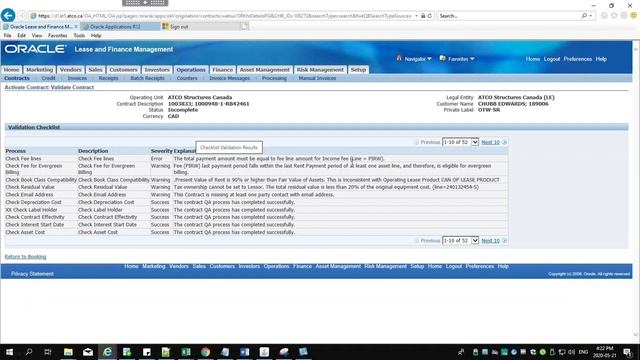Open File Explorer from the taskbar
Viewport: 640px width, 360px height.
tap(68, 352)
